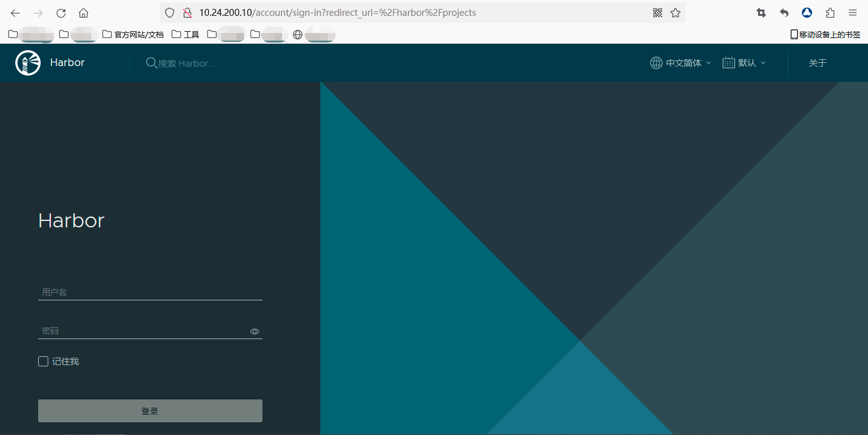
Task: Click the 搜索 Harbor search field
Action: click(186, 64)
